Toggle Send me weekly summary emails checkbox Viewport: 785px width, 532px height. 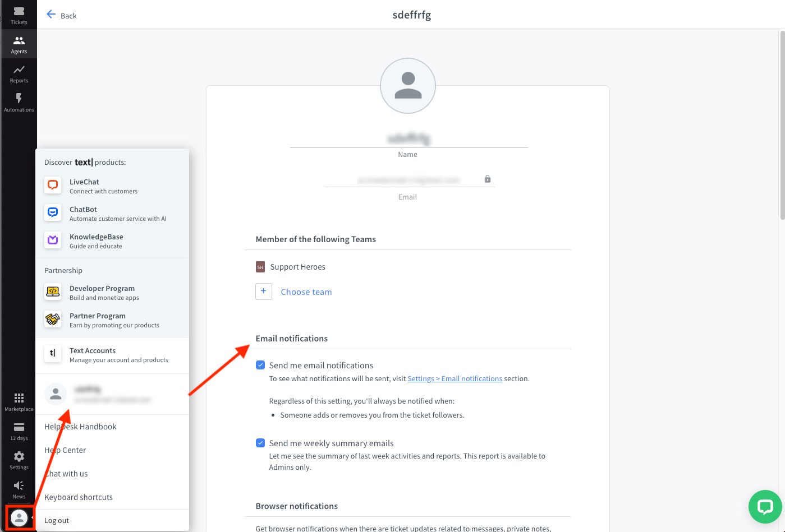click(x=260, y=443)
